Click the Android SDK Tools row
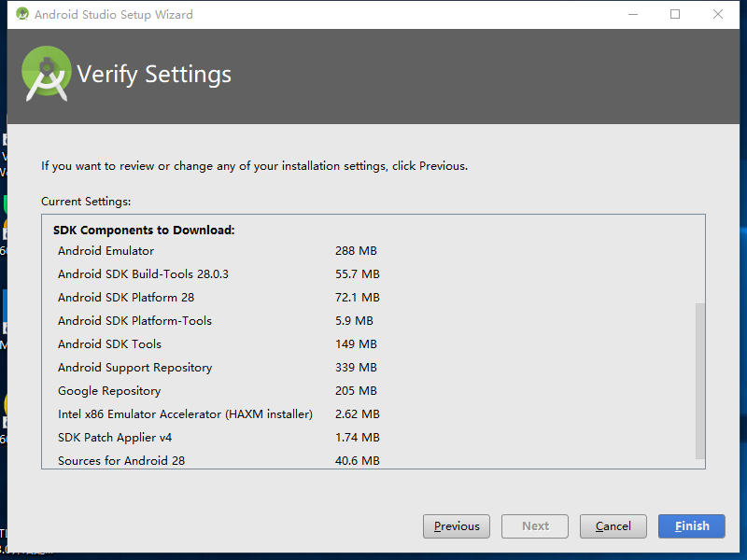The height and width of the screenshot is (560, 747). click(109, 344)
